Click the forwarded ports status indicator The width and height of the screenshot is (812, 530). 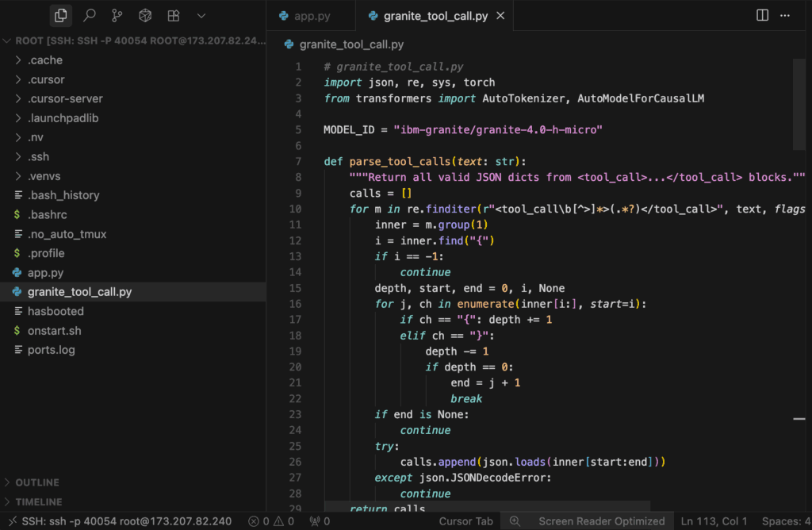coord(320,521)
